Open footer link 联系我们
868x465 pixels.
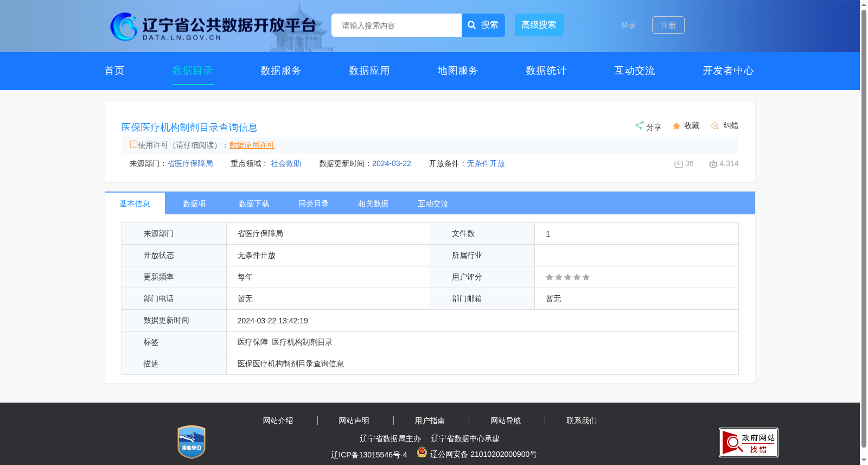point(582,421)
